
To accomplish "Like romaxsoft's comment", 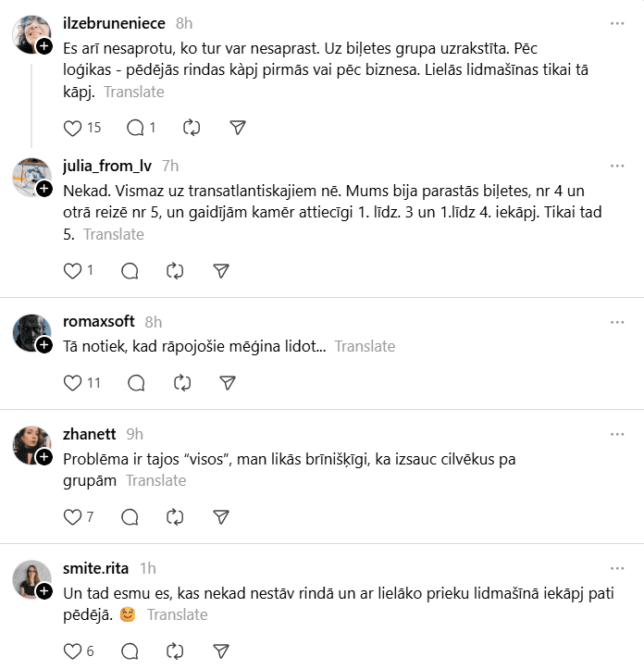I will [73, 382].
